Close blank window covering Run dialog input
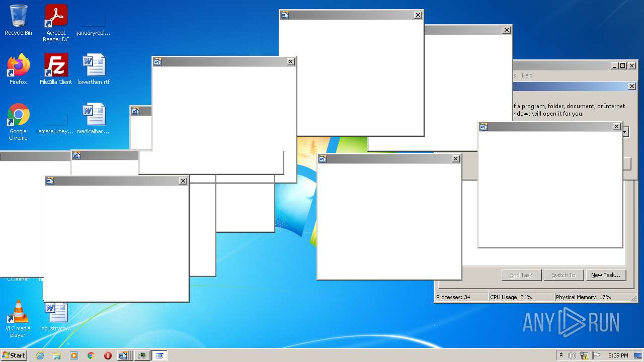The image size is (644, 362). tap(617, 127)
